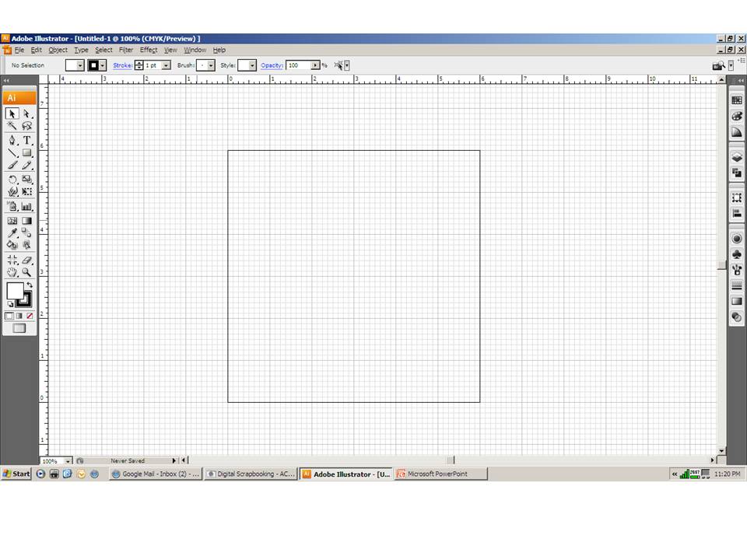Image resolution: width=747 pixels, height=560 pixels.
Task: Open the Style dropdown
Action: click(252, 65)
